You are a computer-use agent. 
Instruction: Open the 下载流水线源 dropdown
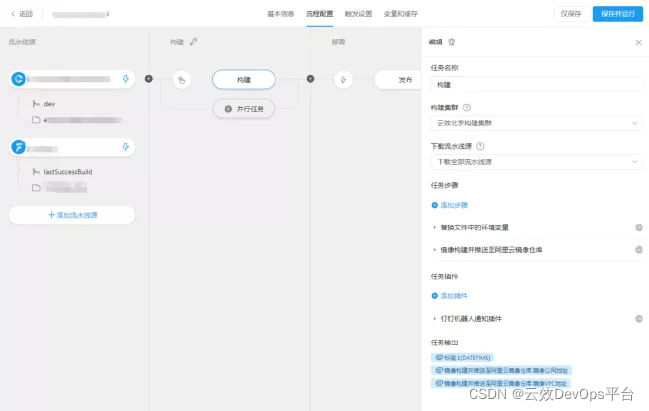537,162
